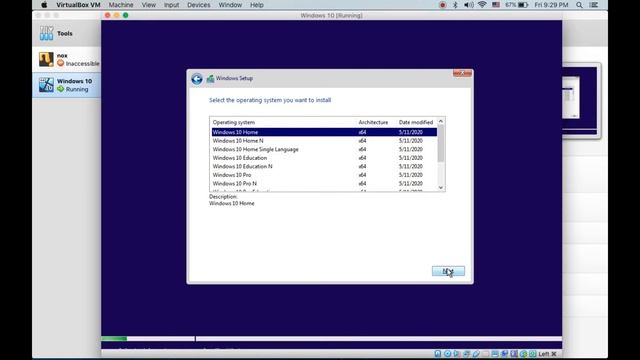The width and height of the screenshot is (640, 360).
Task: Click the Left host key indicator
Action: pyautogui.click(x=547, y=353)
